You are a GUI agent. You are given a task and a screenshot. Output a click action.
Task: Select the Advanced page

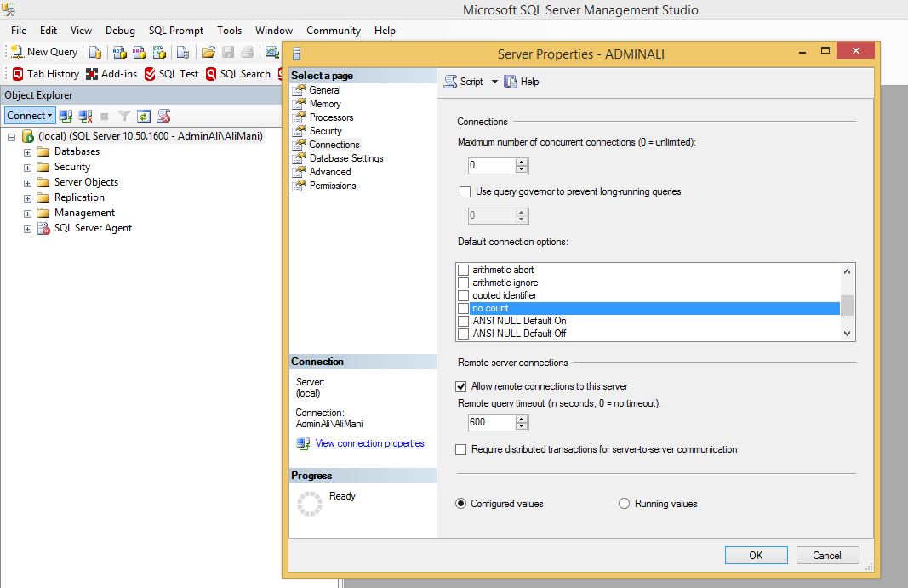click(330, 172)
